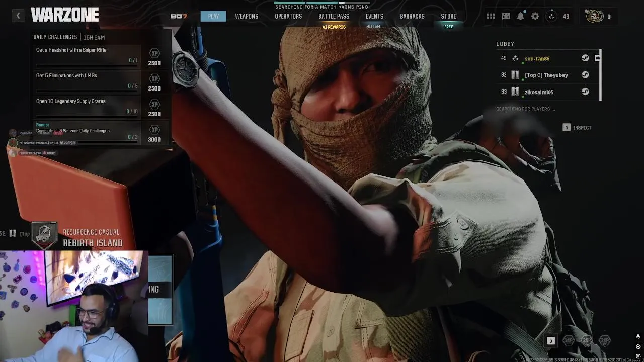Screen dimensions: 644x362
Task: Activate the second 2XP token
Action: 587,340
